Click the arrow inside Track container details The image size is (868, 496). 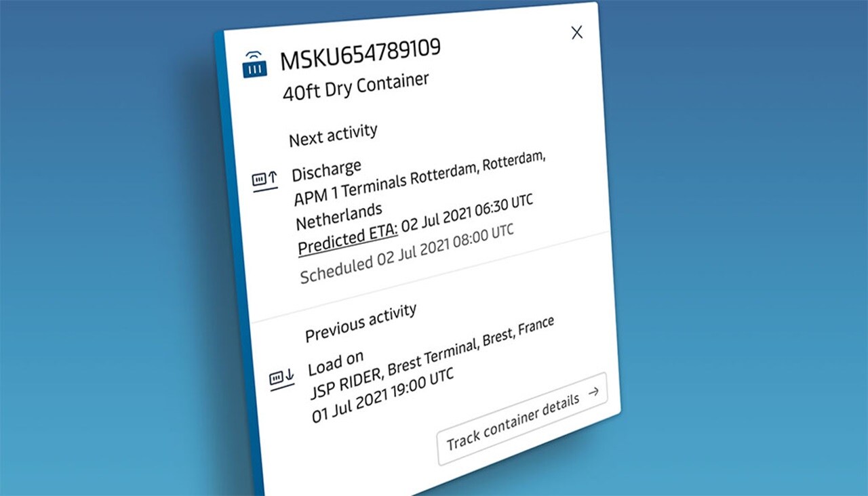pos(593,392)
